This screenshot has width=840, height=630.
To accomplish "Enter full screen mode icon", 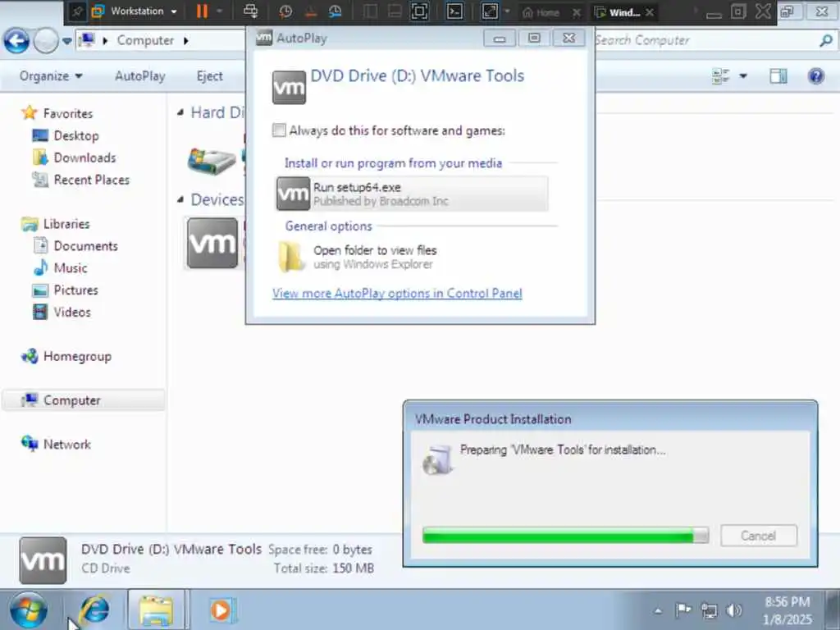I will coord(419,11).
